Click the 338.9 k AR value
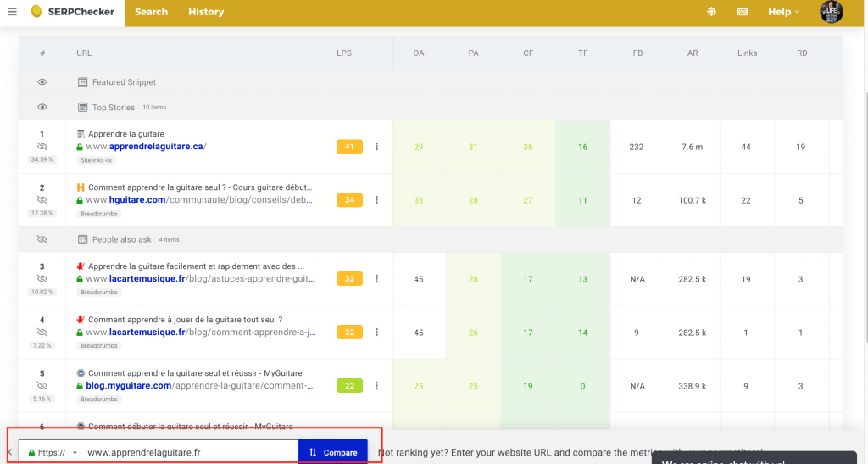Viewport: 868px width, 464px height. click(x=692, y=386)
